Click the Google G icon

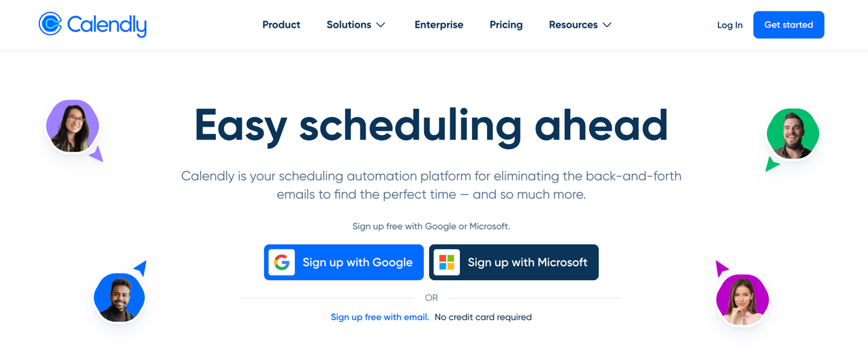click(281, 262)
